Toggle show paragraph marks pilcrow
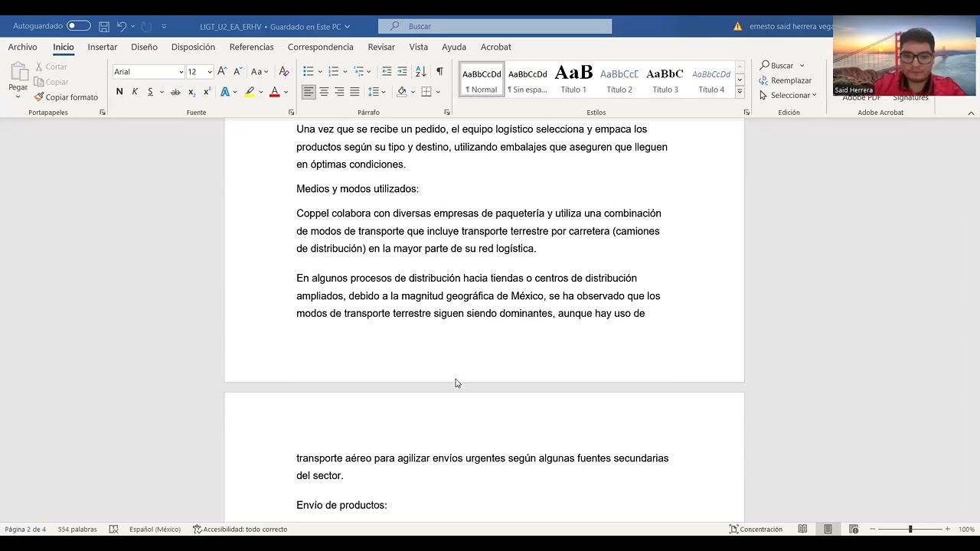Viewport: 980px width, 551px height. (439, 71)
